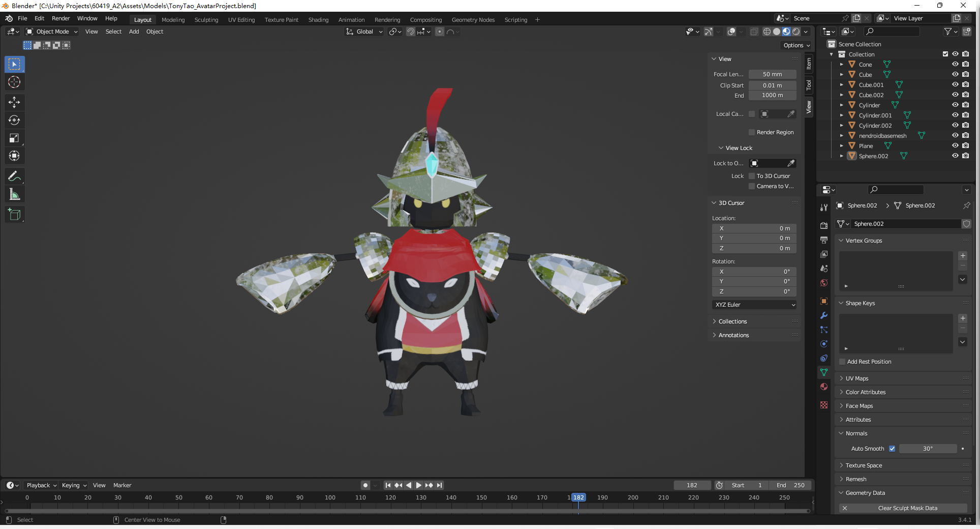Enable the Render Region checkbox
The width and height of the screenshot is (980, 529).
(752, 132)
